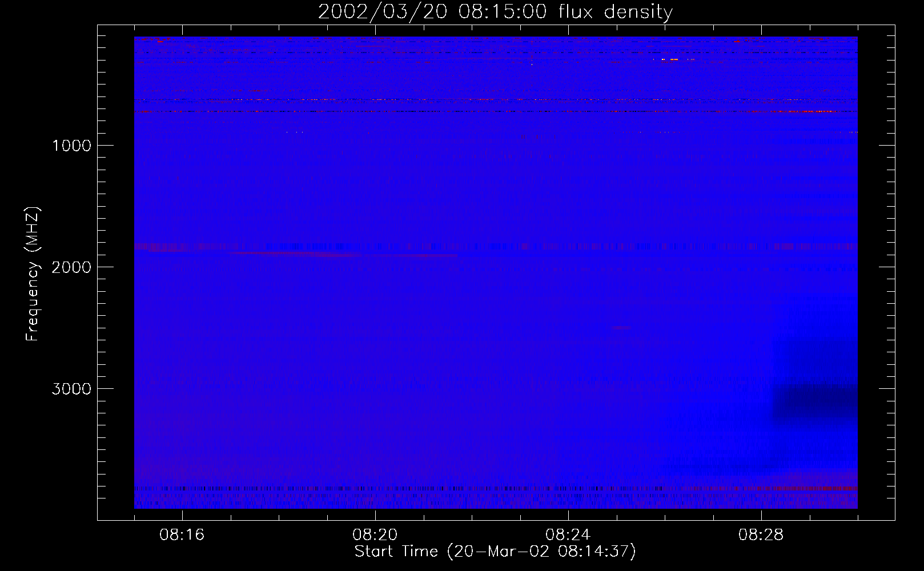This screenshot has height=571, width=924.
Task: Click the 08:24 time tick label
Action: [568, 535]
